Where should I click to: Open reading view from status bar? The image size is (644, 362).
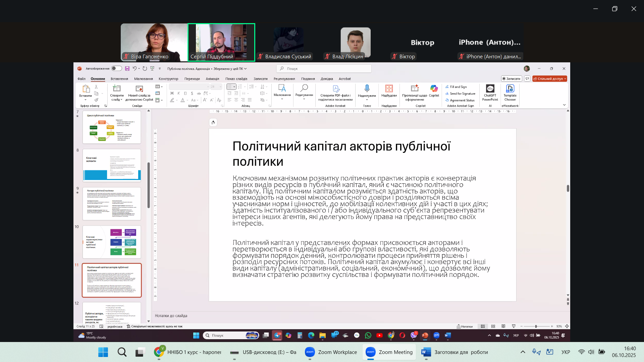503,326
